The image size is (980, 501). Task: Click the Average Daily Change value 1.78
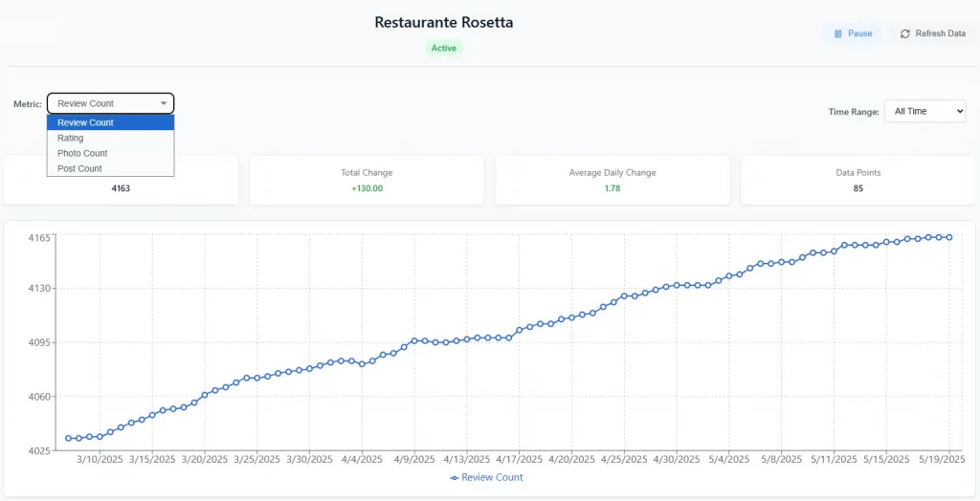point(612,188)
